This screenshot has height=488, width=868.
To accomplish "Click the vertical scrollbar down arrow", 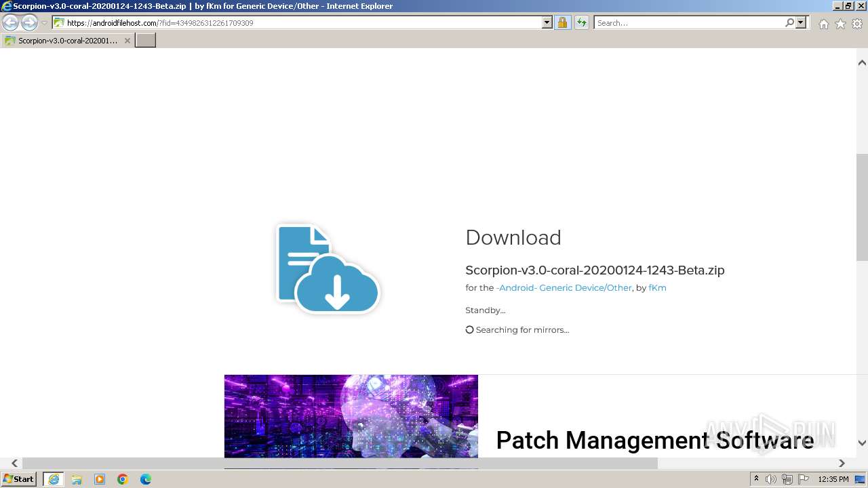I will click(862, 443).
